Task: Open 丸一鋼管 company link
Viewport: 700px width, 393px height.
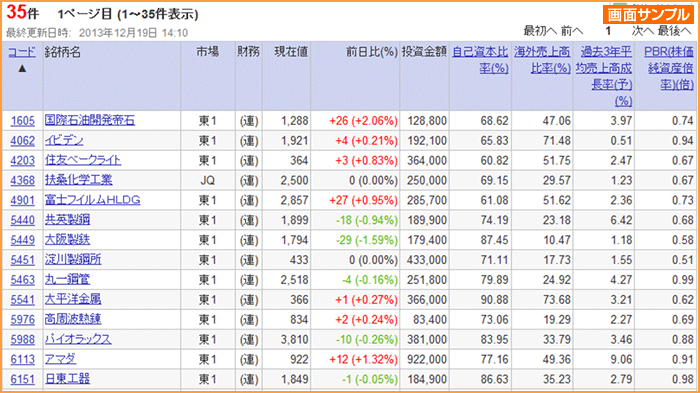Action: coord(67,279)
